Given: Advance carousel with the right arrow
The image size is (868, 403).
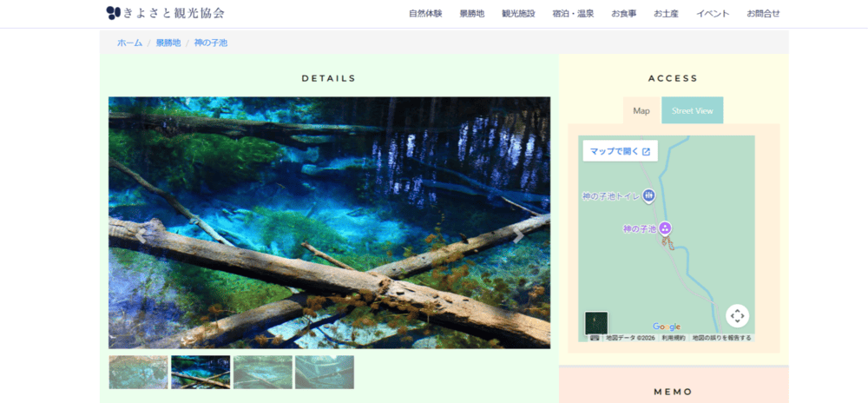Looking at the screenshot, I should pos(518,234).
